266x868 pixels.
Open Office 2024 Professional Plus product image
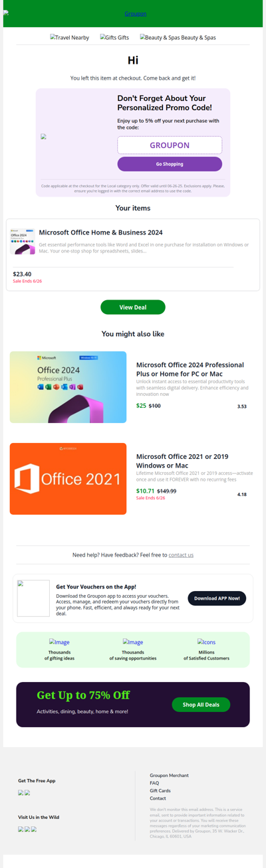(68, 387)
